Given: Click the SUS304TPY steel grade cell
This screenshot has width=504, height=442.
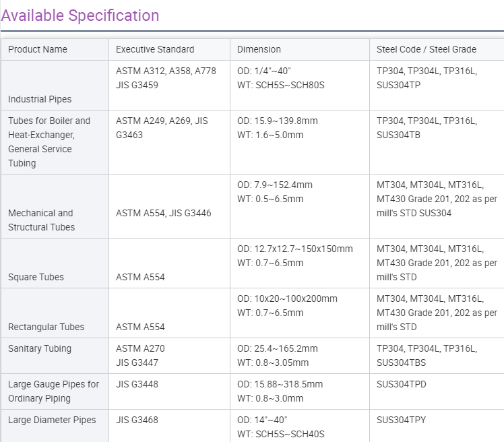Looking at the screenshot, I should (401, 420).
